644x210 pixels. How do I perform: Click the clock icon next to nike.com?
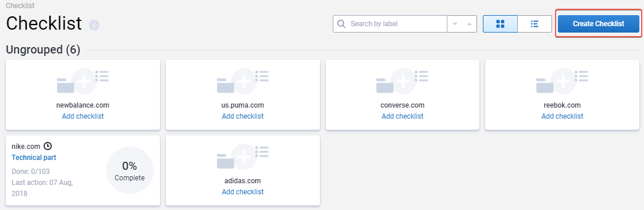[48, 146]
